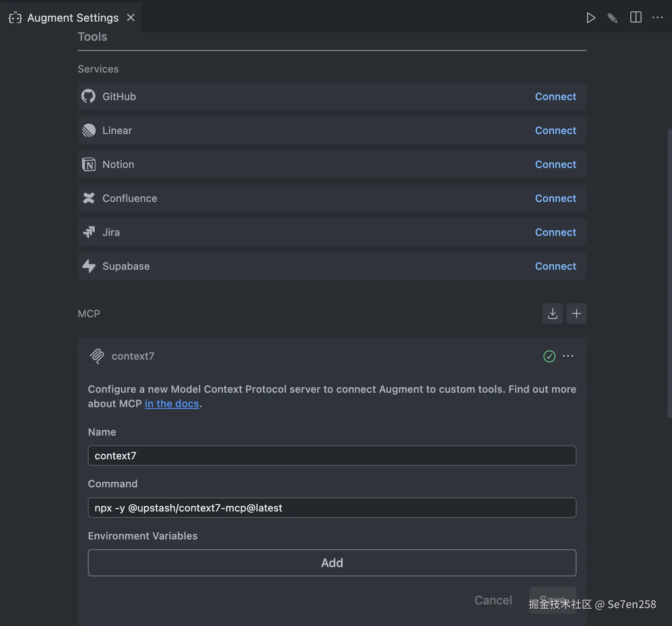Click the brush icon in editor toolbar
This screenshot has height=626, width=672.
point(612,17)
